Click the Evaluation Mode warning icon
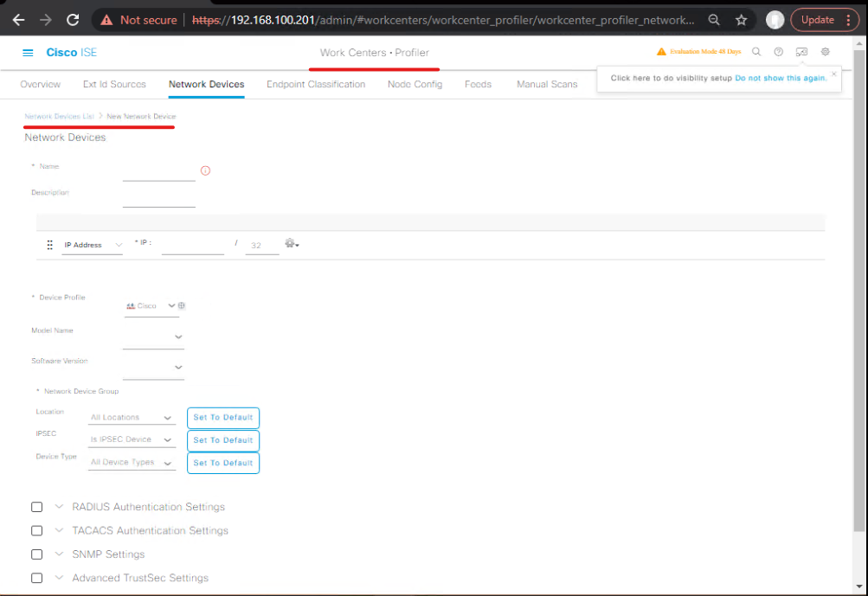 pos(661,51)
